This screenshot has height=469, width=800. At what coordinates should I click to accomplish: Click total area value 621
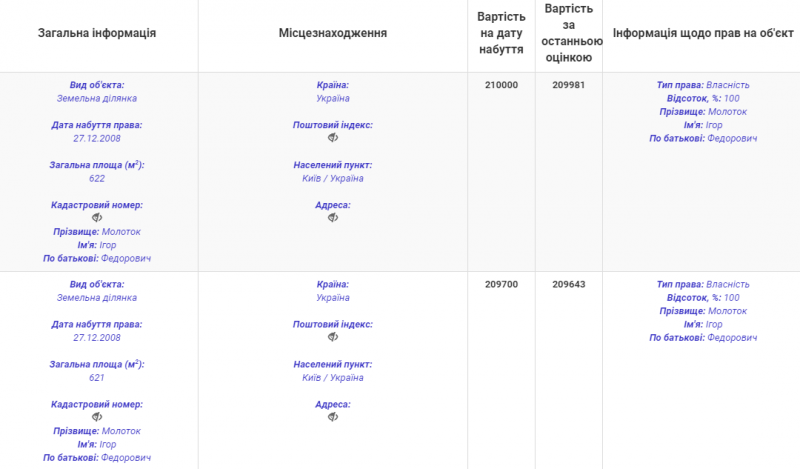[97, 377]
